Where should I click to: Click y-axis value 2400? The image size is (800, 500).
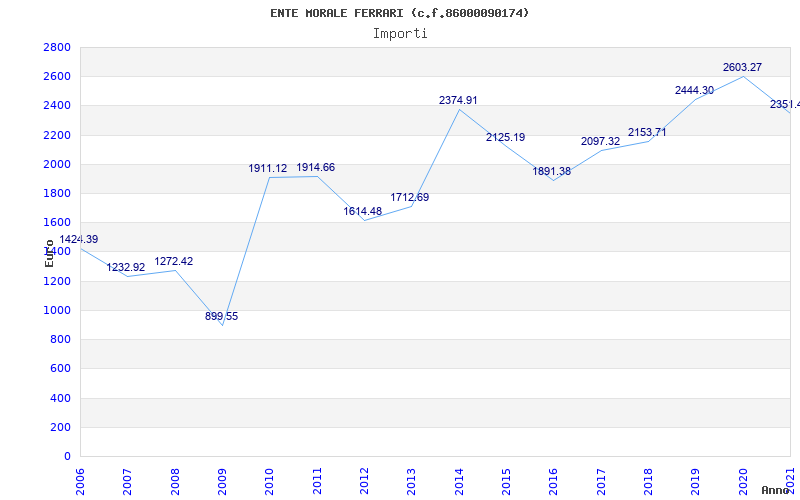(57, 106)
